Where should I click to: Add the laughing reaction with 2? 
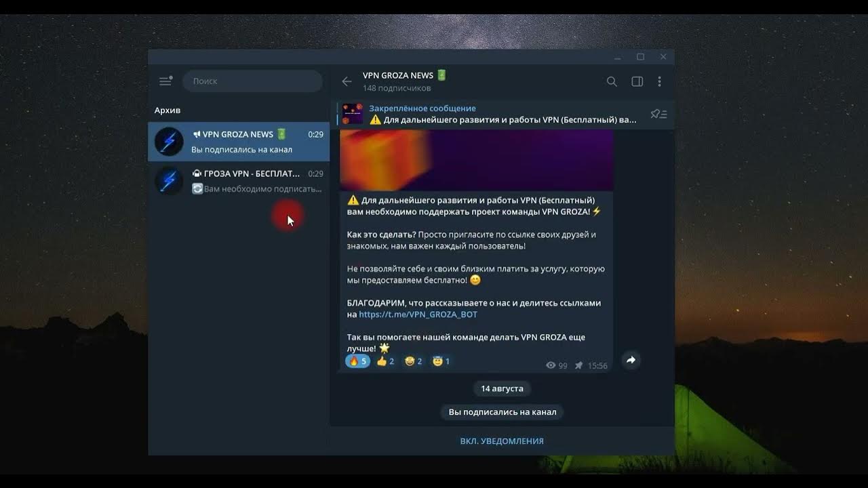413,361
